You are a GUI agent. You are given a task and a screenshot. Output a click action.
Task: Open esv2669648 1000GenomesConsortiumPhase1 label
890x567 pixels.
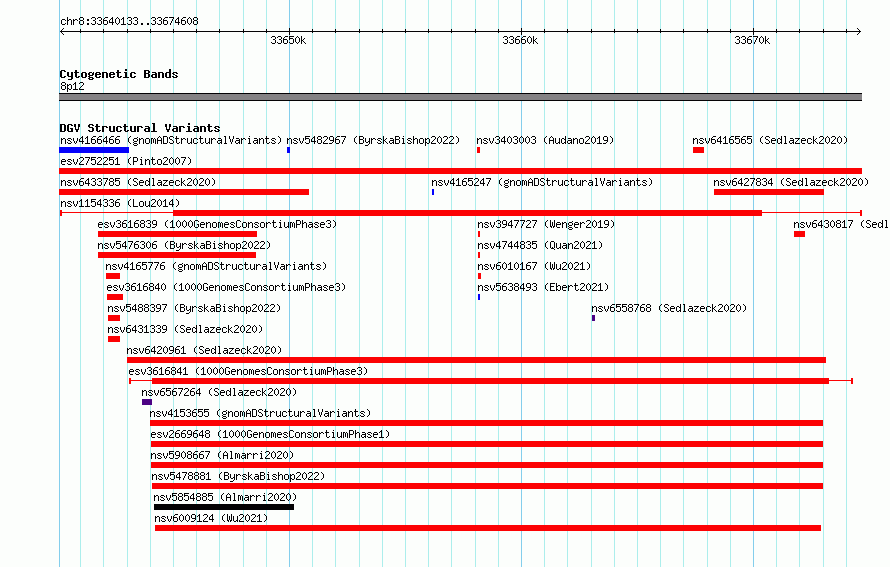point(270,434)
